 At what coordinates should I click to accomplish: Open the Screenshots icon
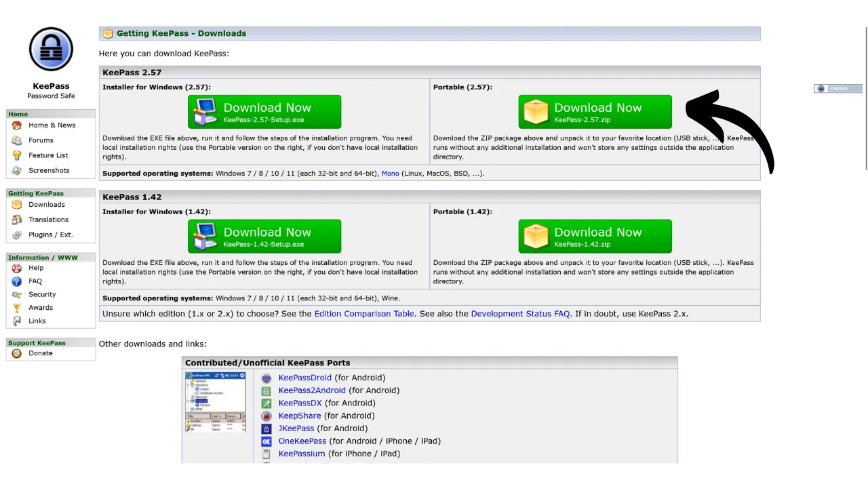16,170
